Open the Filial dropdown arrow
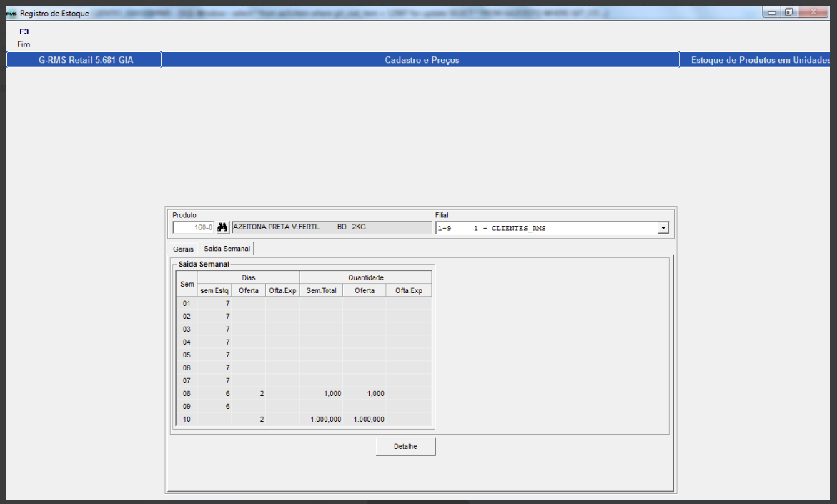Screen dimensions: 837x504 tap(663, 228)
